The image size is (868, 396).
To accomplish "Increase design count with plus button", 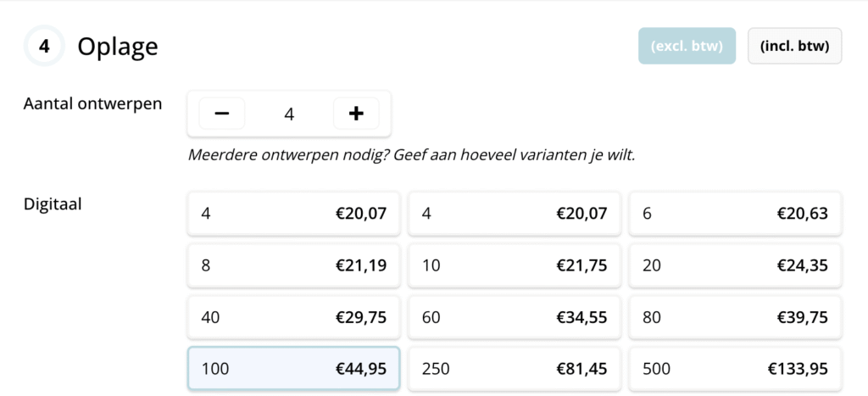I will pyautogui.click(x=356, y=114).
